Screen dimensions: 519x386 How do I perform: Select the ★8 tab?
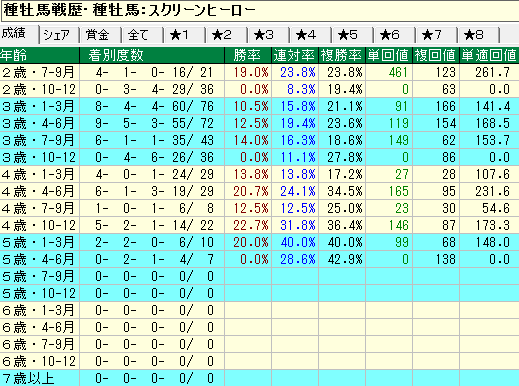click(478, 35)
